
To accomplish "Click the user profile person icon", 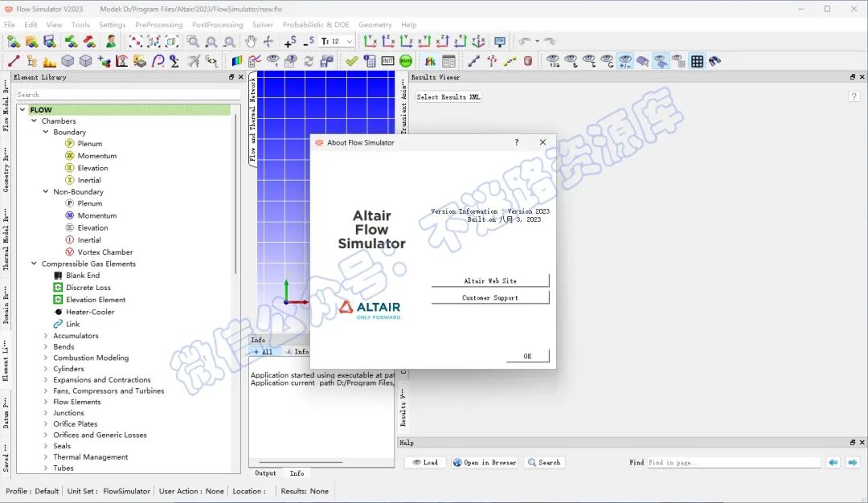I will (x=111, y=42).
